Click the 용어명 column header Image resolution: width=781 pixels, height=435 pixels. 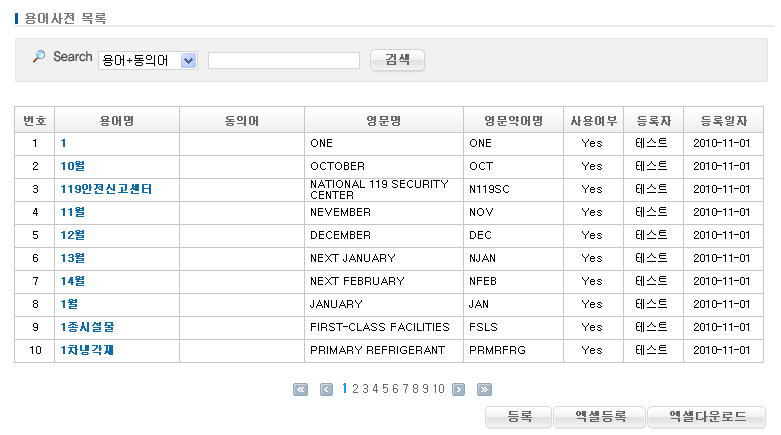(117, 121)
